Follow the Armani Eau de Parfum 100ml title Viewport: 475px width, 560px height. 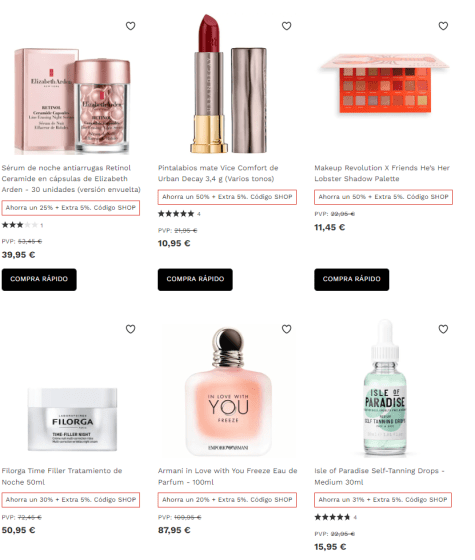click(228, 476)
